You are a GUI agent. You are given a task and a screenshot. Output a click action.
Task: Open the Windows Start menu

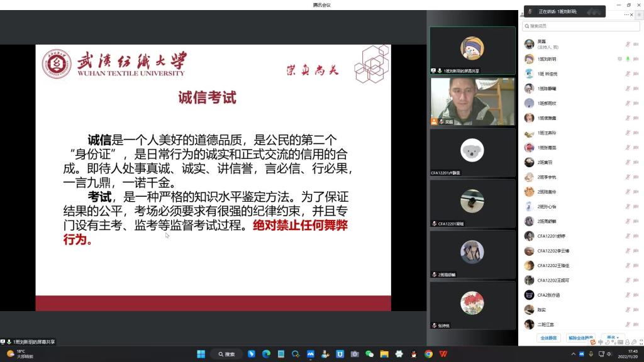point(202,354)
